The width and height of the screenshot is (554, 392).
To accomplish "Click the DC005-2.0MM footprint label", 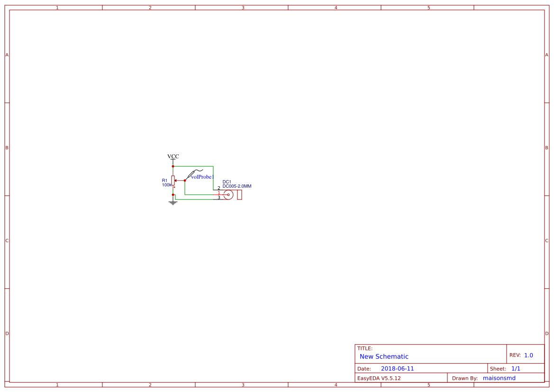I will point(237,186).
